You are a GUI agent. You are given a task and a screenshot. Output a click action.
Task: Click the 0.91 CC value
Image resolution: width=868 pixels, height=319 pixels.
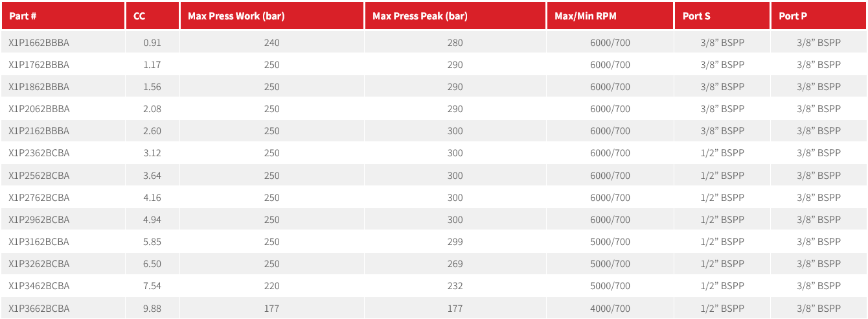tap(152, 43)
